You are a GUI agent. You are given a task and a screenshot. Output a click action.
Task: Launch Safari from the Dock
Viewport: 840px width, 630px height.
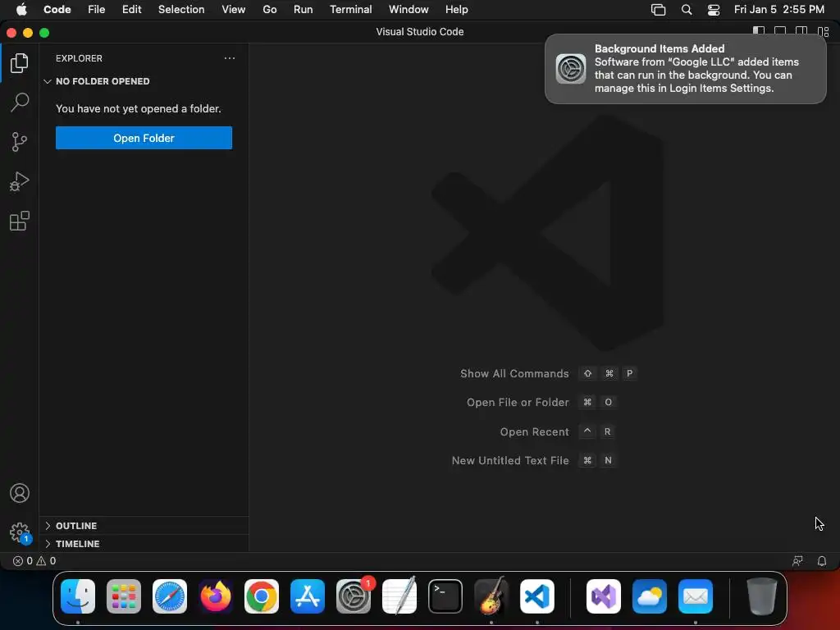click(x=170, y=596)
